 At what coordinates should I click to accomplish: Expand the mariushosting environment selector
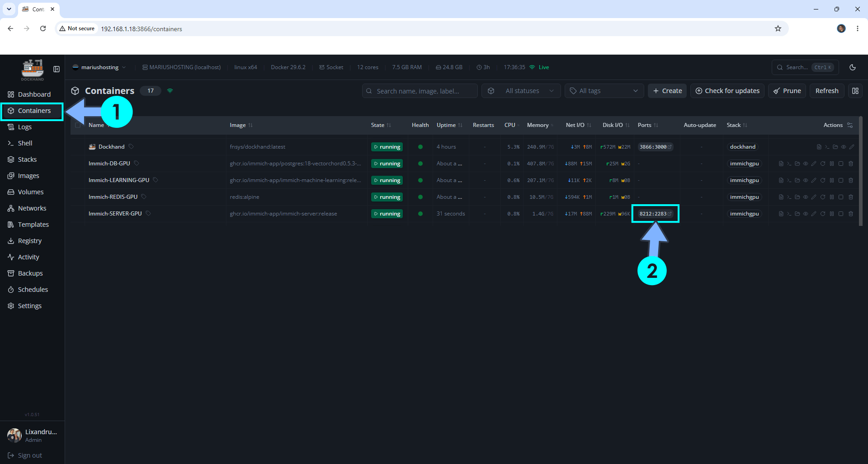[99, 67]
